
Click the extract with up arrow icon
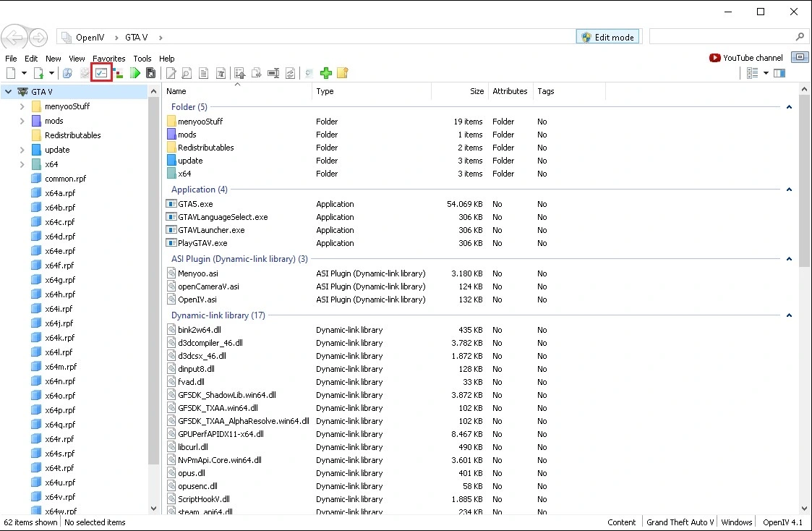point(239,73)
